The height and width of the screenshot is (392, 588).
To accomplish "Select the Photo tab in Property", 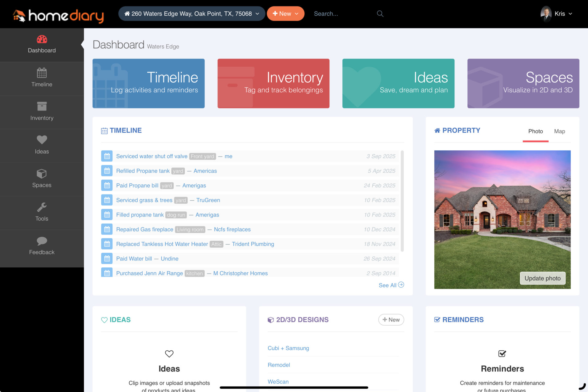I will click(535, 131).
